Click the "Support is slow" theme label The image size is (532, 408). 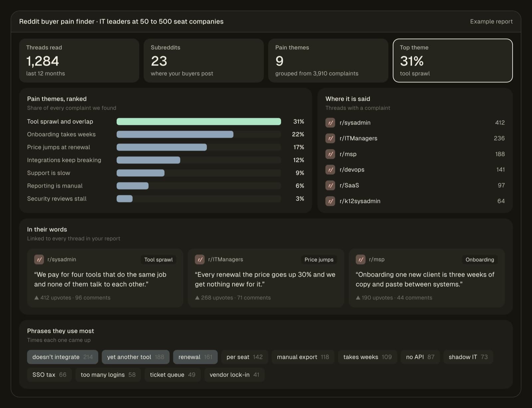point(49,173)
